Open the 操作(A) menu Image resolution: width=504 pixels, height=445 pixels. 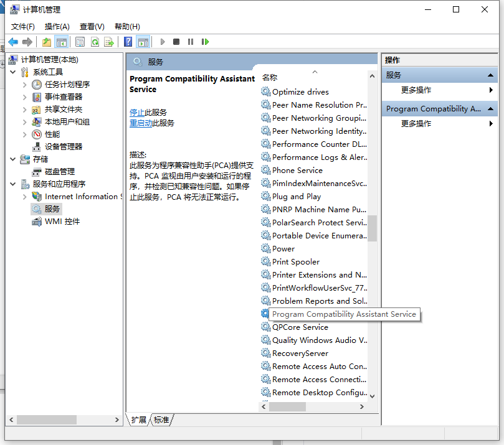point(57,26)
